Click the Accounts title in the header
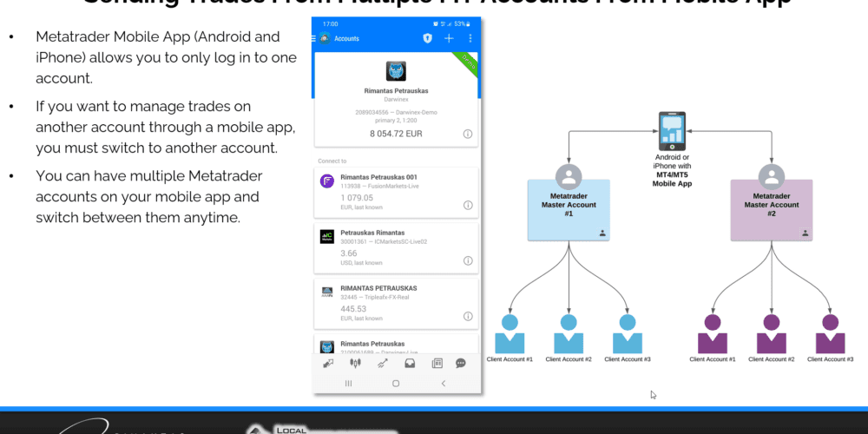The height and width of the screenshot is (434, 868). pos(346,39)
